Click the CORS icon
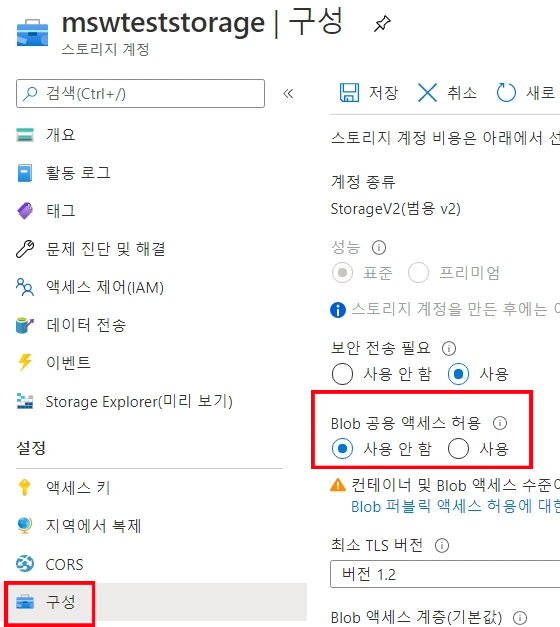Image resolution: width=560 pixels, height=627 pixels. [25, 564]
